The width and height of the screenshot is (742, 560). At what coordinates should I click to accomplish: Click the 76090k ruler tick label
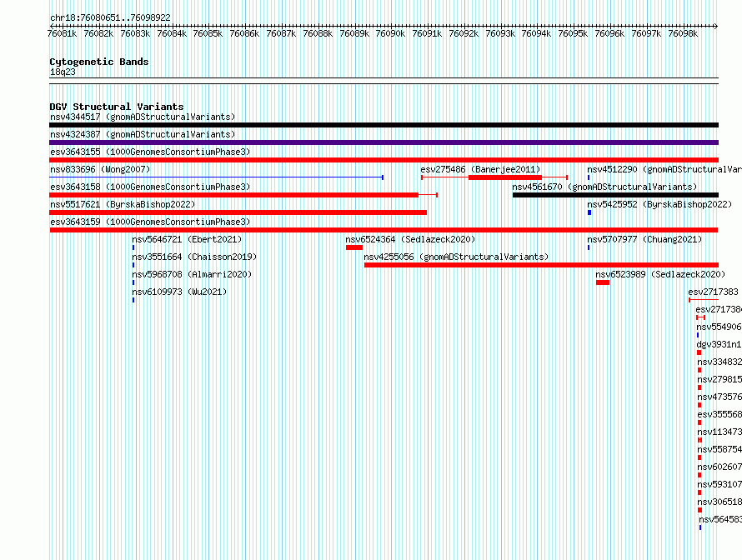click(x=390, y=33)
